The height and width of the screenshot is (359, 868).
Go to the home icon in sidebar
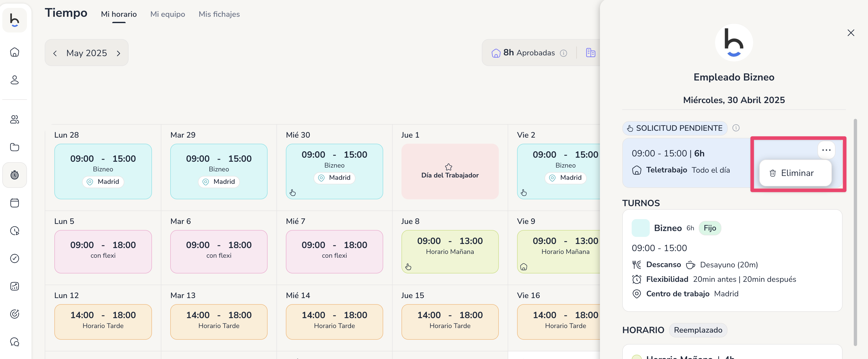click(14, 52)
